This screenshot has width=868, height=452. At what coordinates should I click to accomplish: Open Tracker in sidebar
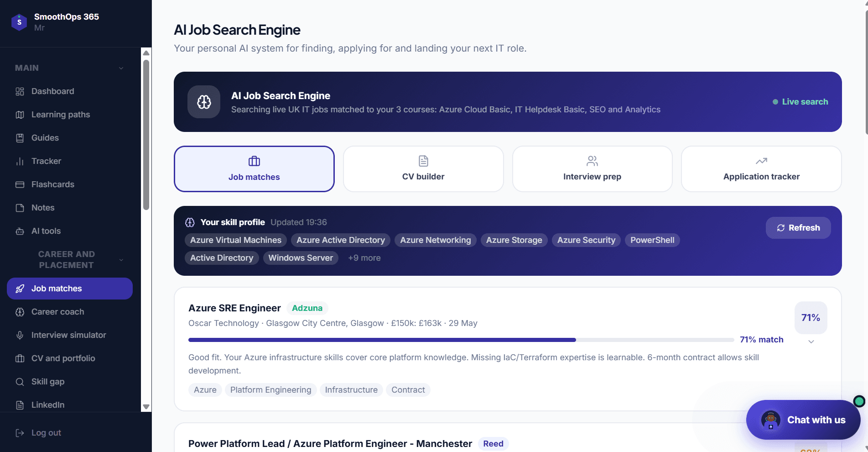click(x=70, y=161)
